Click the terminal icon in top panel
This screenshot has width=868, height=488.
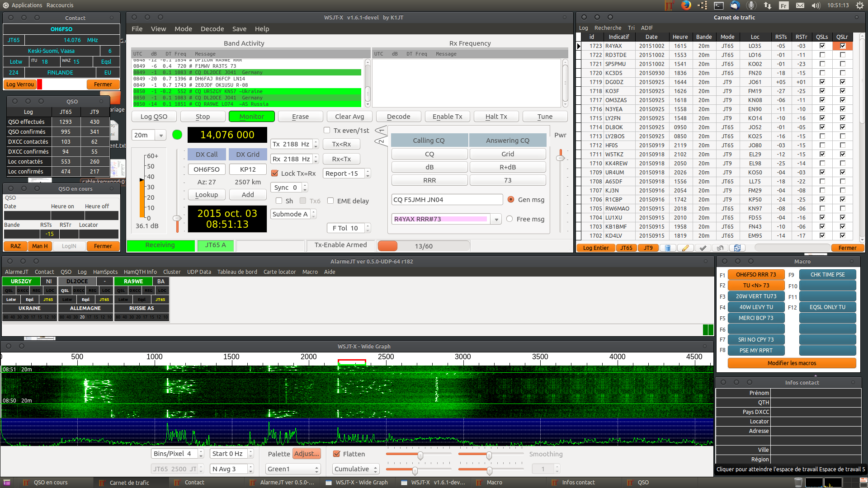(718, 5)
